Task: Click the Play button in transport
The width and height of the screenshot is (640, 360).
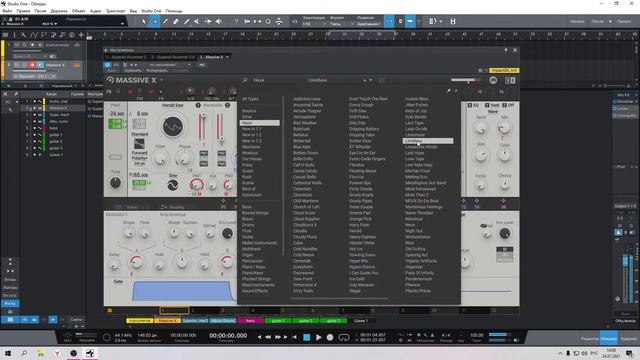Action: [x=318, y=337]
